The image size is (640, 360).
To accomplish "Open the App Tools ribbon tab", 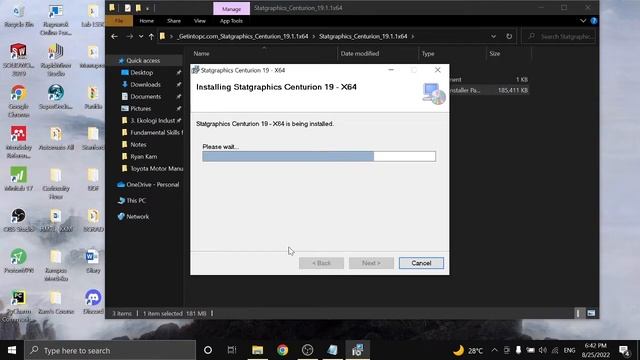I will tap(231, 21).
